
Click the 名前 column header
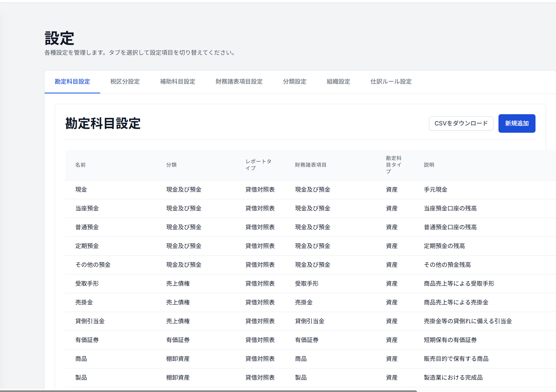(x=80, y=165)
